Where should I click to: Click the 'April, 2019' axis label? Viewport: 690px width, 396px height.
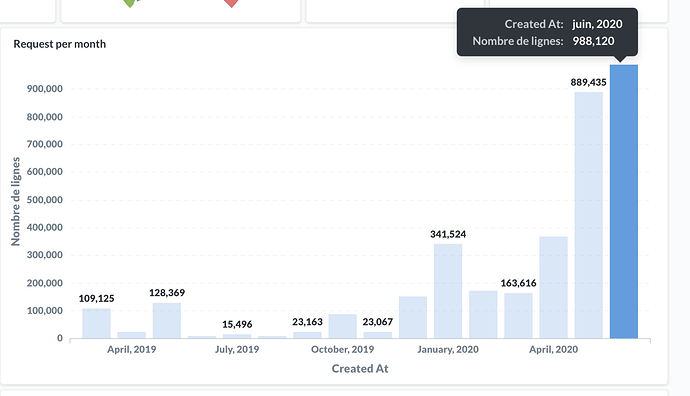pyautogui.click(x=132, y=349)
